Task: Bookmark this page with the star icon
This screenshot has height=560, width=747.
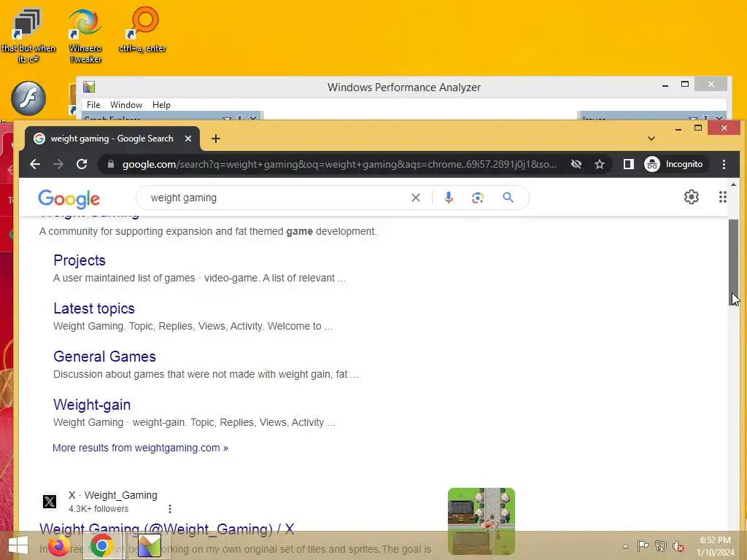Action: tap(600, 164)
